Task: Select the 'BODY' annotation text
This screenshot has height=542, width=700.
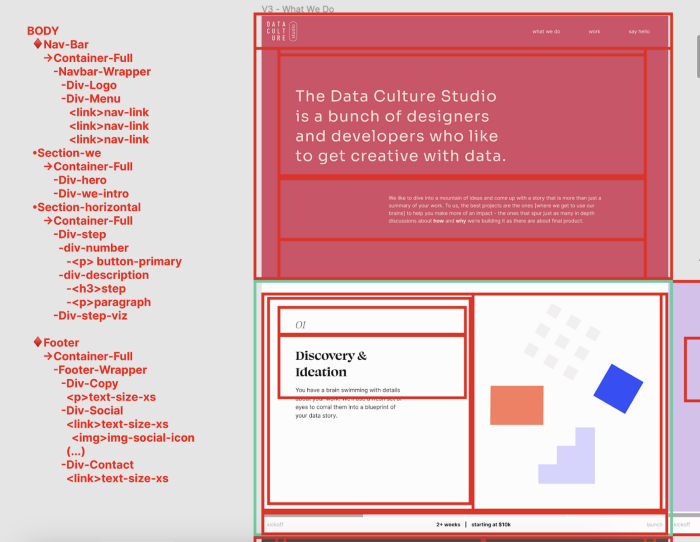Action: (x=43, y=31)
